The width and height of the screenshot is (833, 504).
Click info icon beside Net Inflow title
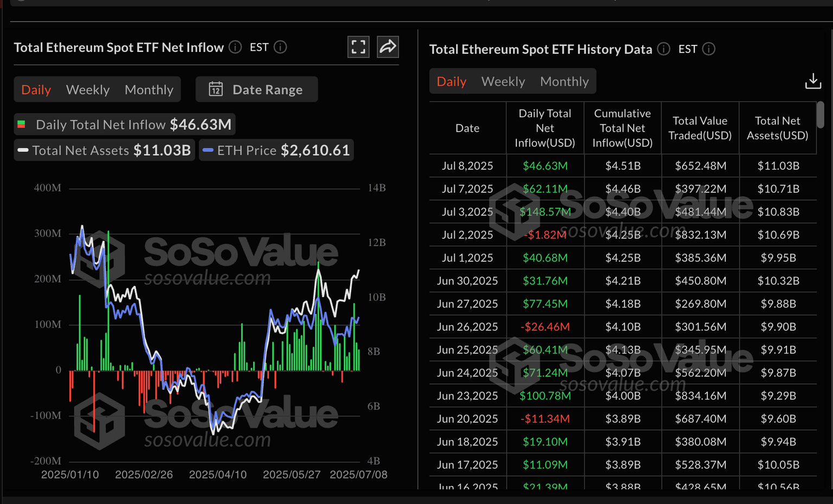[x=235, y=47]
